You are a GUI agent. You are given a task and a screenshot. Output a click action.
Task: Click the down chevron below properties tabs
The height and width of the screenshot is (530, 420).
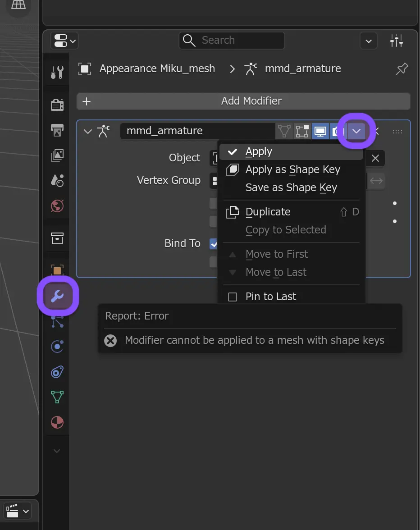pyautogui.click(x=57, y=451)
